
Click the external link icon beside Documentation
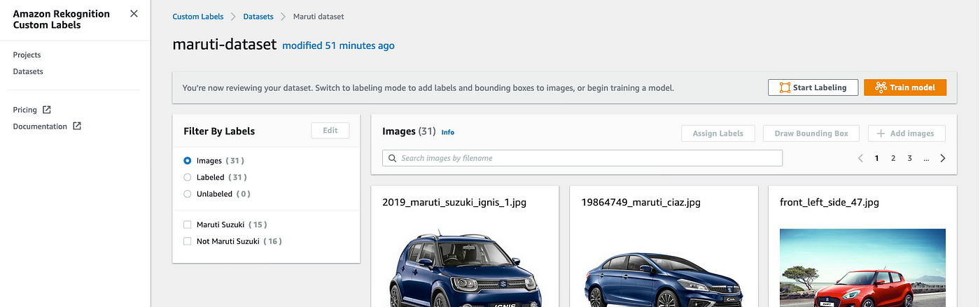coord(77,127)
